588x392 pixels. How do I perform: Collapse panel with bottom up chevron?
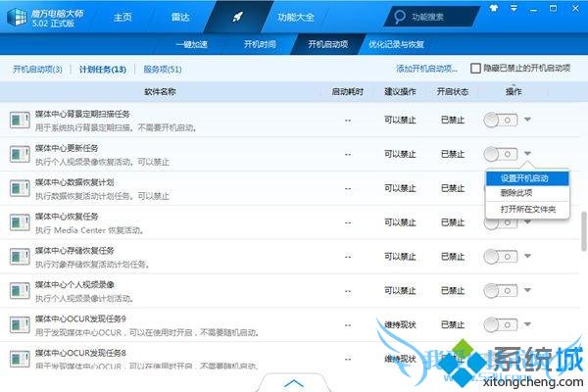click(x=294, y=383)
